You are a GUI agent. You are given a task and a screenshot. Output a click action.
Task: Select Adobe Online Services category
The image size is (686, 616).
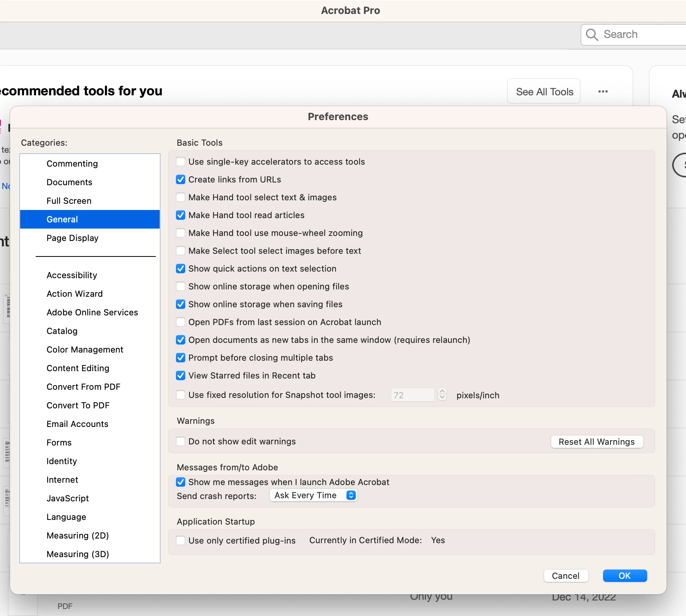(x=90, y=312)
